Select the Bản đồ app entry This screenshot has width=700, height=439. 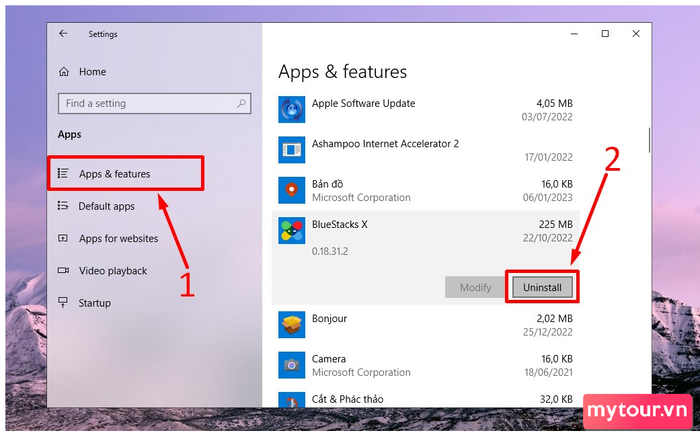click(327, 184)
